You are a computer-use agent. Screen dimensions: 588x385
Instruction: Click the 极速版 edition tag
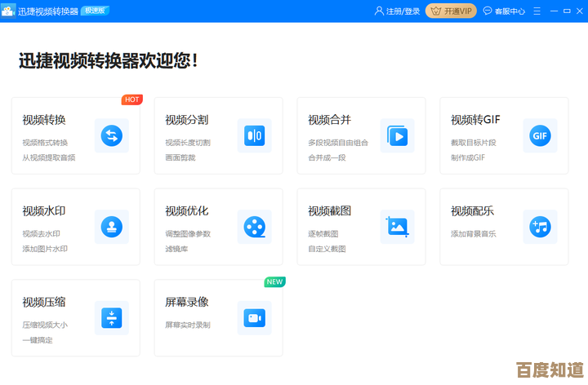coord(95,11)
